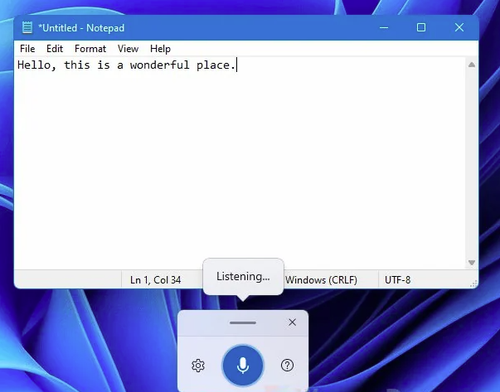Click the Notepad icon in title bar
The image size is (500, 392).
[27, 28]
